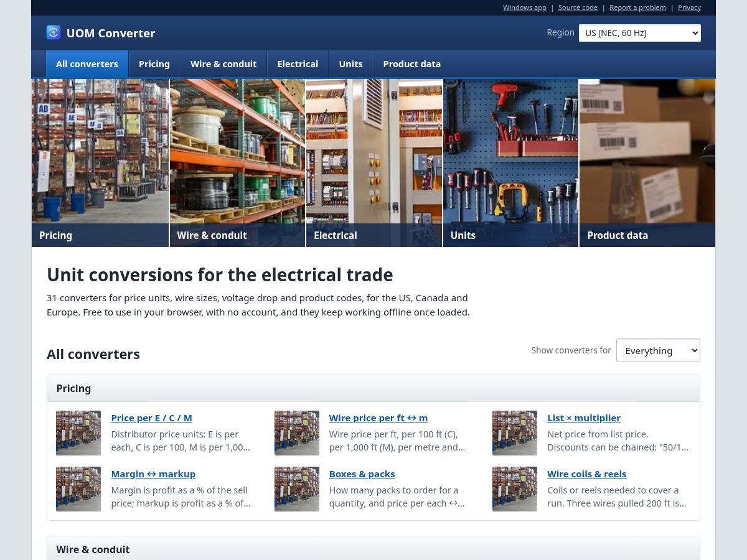Open the Electrical panel image tile
Screen dimensions: 747x560
coord(374,163)
